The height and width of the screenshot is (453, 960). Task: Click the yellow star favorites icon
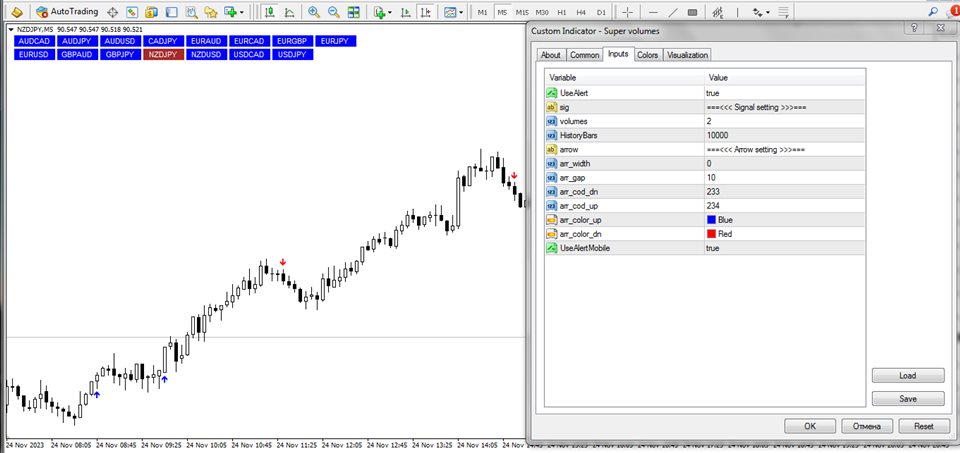[x=211, y=12]
